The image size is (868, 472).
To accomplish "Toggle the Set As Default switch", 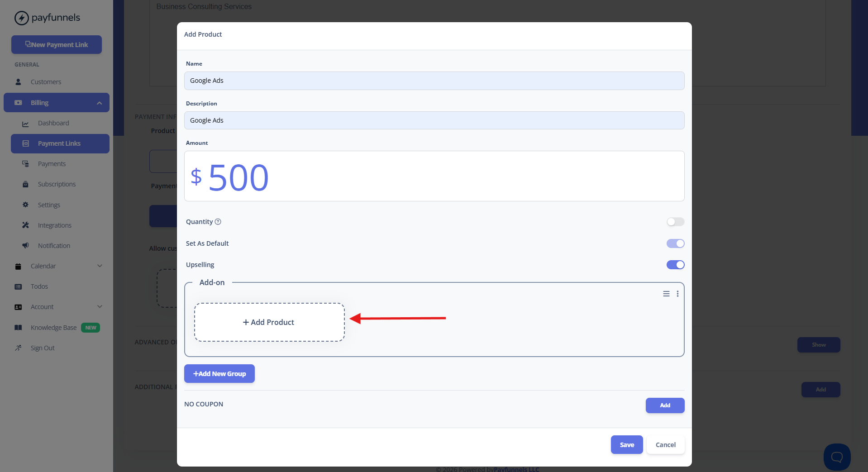I will pos(675,243).
